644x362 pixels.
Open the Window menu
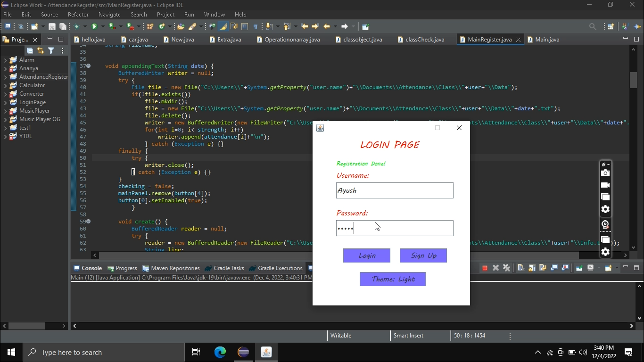pos(215,15)
